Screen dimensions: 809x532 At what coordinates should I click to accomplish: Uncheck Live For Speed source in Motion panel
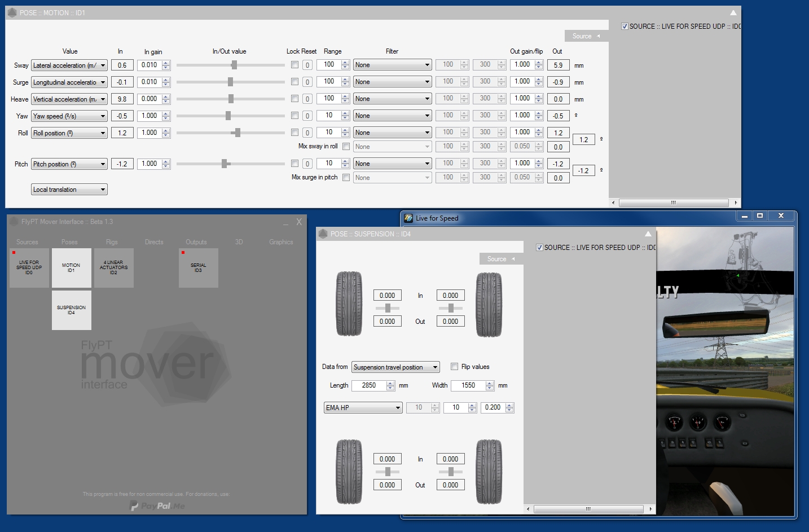625,27
